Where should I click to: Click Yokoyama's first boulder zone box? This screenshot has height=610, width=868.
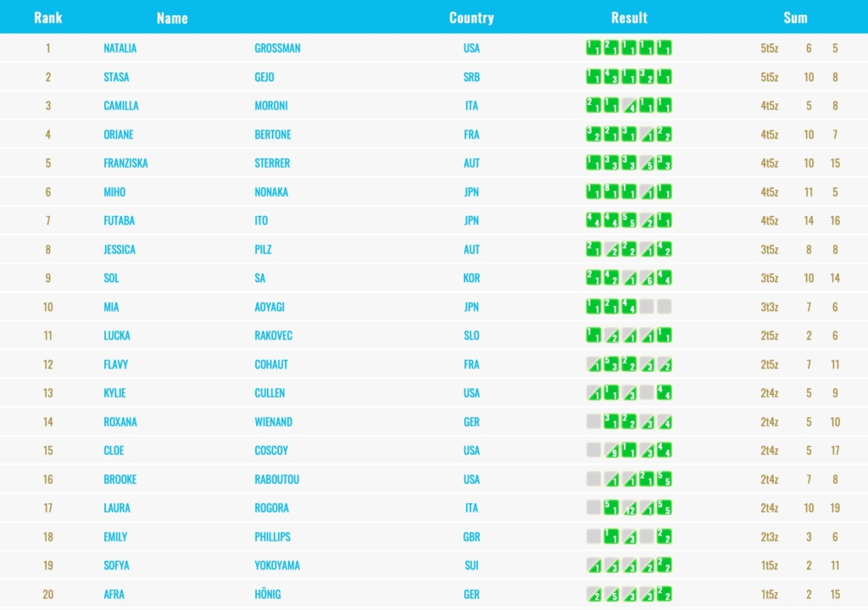click(x=593, y=566)
